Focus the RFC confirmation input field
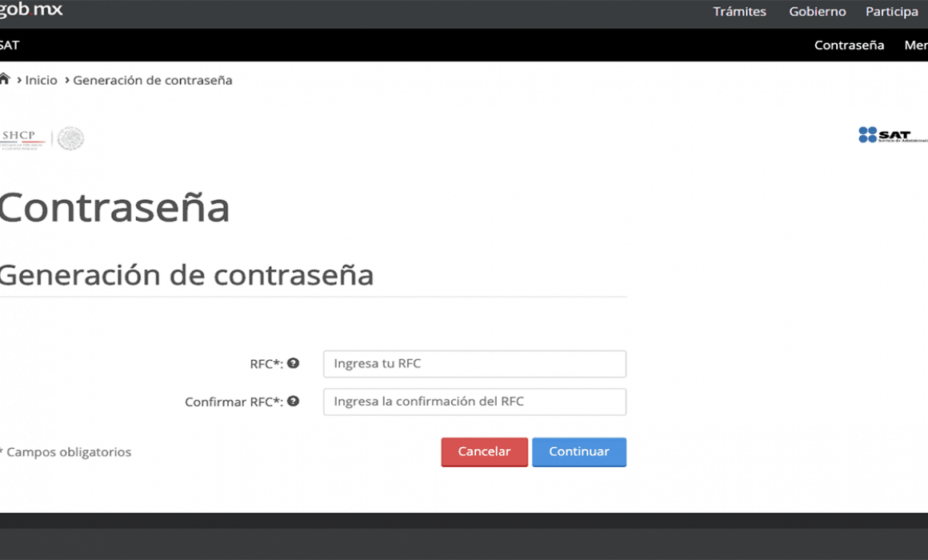 pyautogui.click(x=474, y=402)
